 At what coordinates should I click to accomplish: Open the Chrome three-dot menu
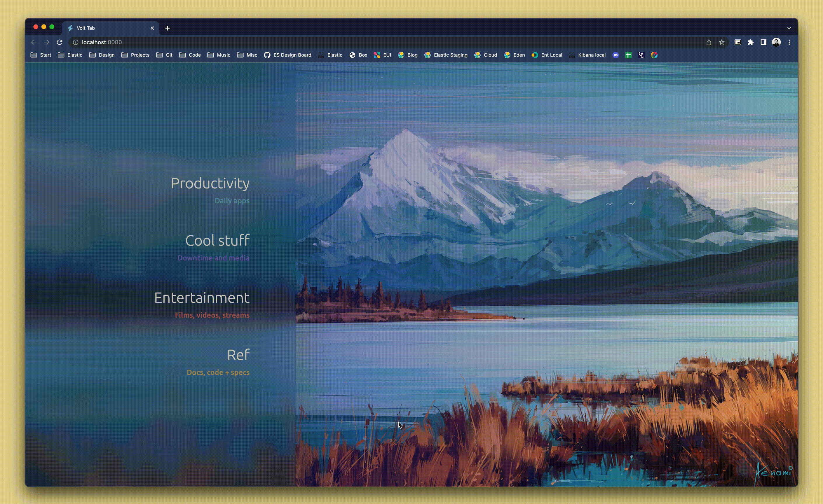pos(789,42)
